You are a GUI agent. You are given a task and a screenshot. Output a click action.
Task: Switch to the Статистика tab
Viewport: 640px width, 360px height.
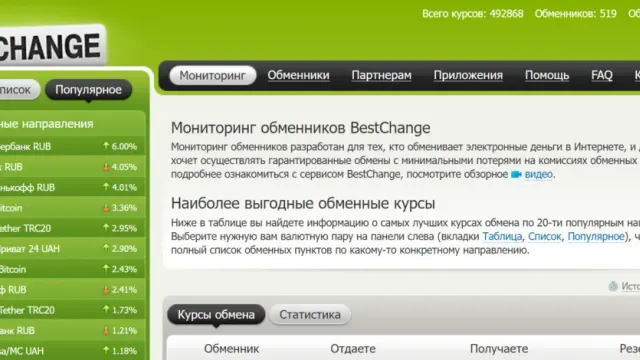click(310, 315)
